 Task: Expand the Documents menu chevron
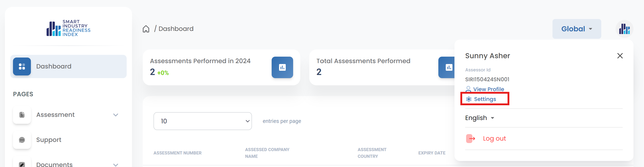coord(115,165)
